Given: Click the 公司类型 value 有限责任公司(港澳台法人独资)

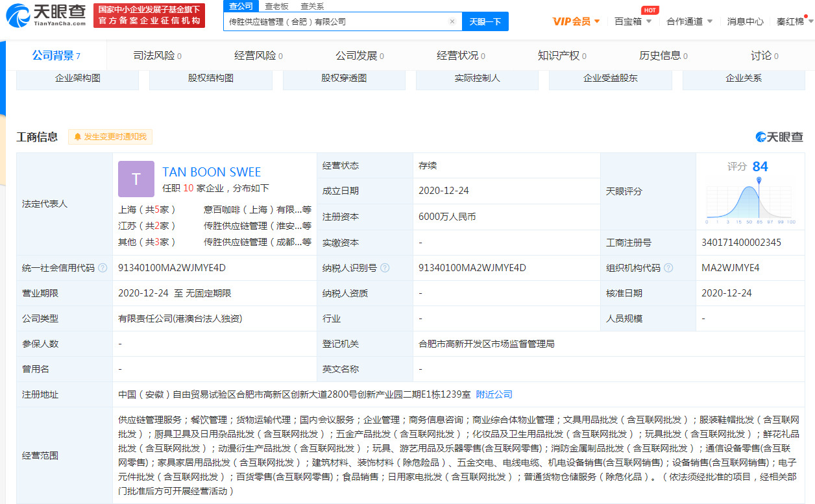Looking at the screenshot, I should [x=180, y=318].
